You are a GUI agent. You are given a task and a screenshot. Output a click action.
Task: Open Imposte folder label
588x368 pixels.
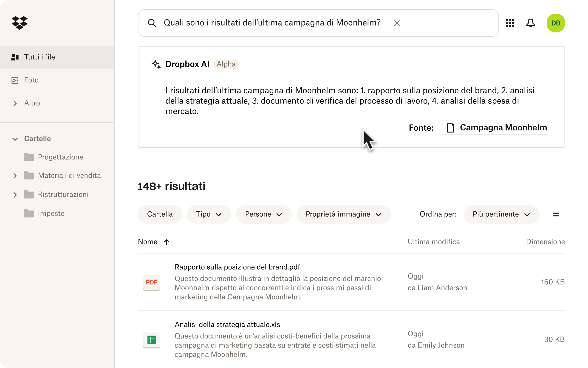(51, 213)
